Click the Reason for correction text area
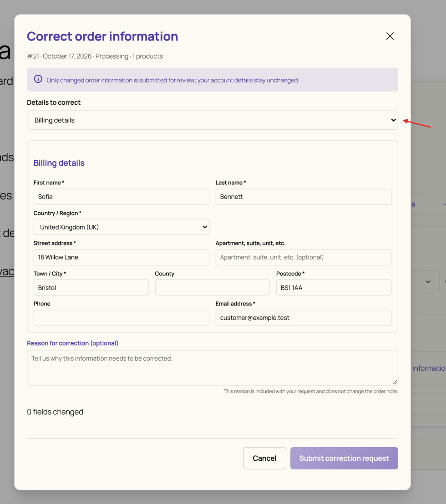Image resolution: width=446 pixels, height=504 pixels. 213,368
